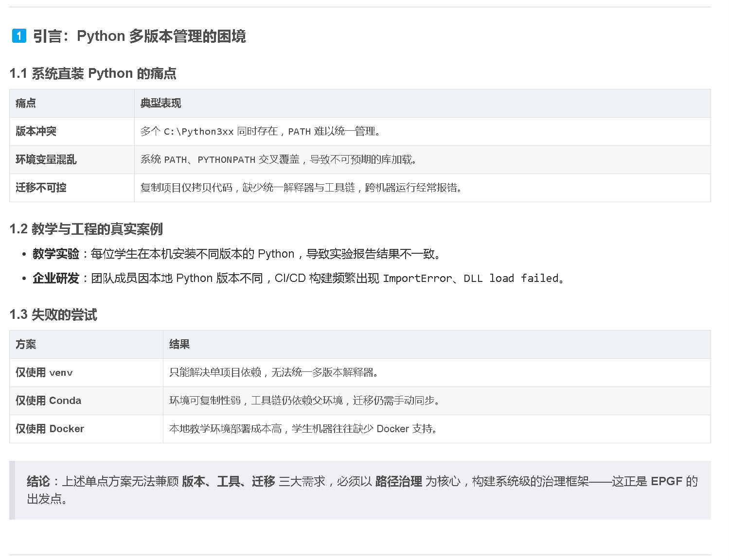This screenshot has width=729, height=560.
Task: Click the bold '路径治理' in the conclusion
Action: pyautogui.click(x=399, y=481)
